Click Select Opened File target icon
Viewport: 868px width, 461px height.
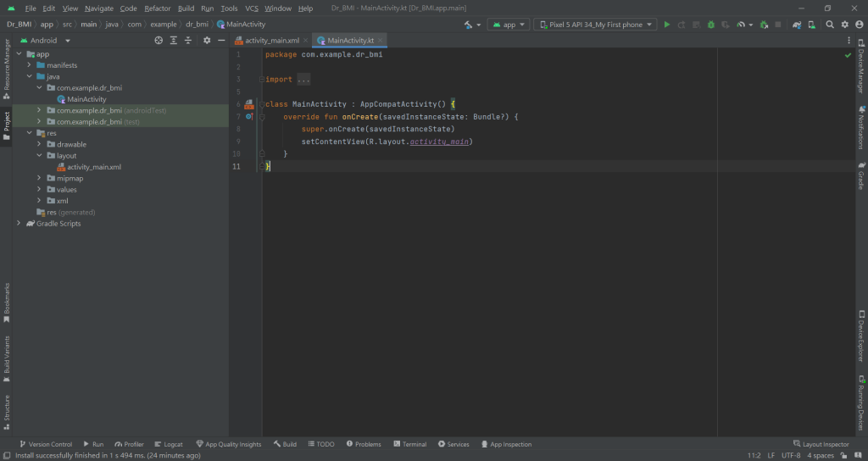[159, 40]
